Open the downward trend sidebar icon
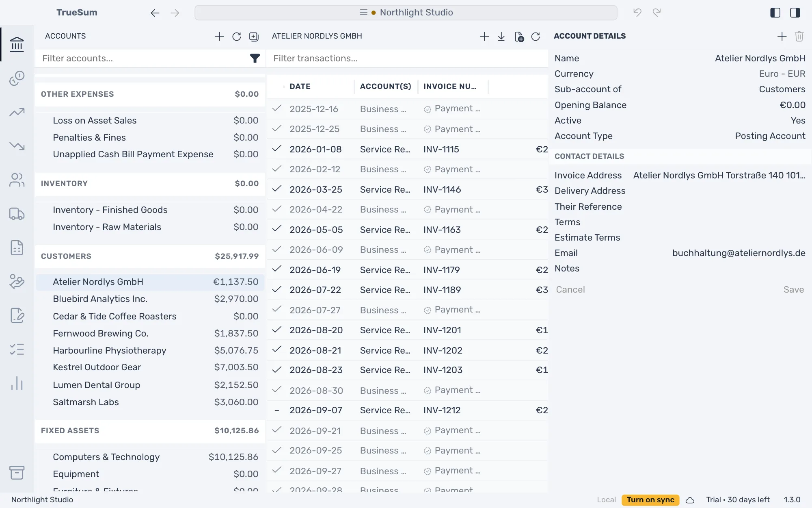 (x=17, y=146)
